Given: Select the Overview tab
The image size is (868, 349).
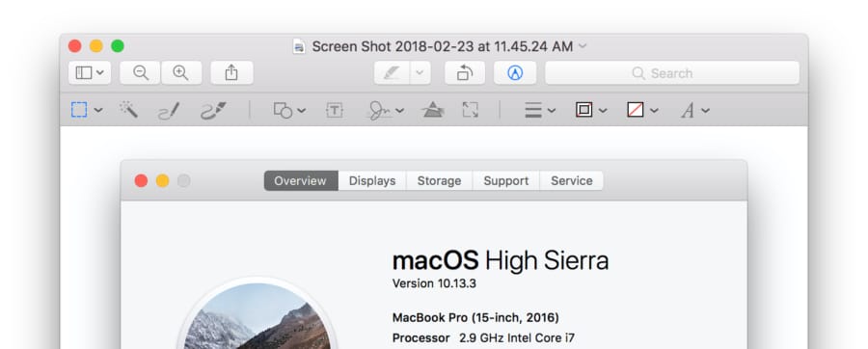Looking at the screenshot, I should 301,181.
